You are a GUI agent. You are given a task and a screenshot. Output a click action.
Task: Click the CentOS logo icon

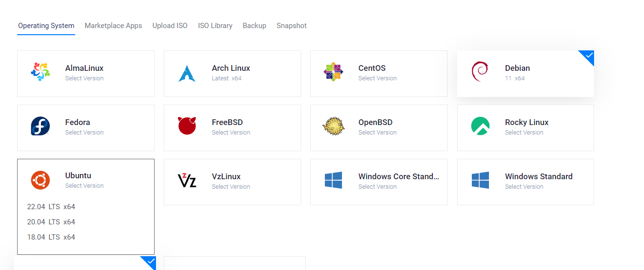coord(333,72)
